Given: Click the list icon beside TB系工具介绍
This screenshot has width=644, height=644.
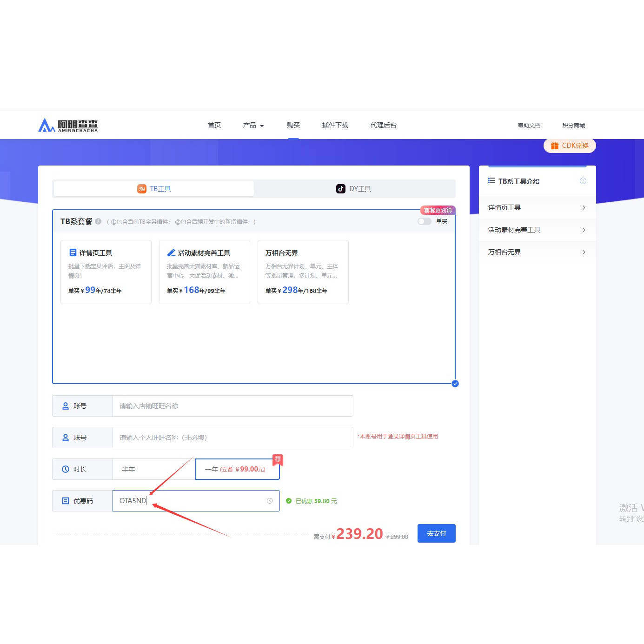Looking at the screenshot, I should (x=491, y=180).
